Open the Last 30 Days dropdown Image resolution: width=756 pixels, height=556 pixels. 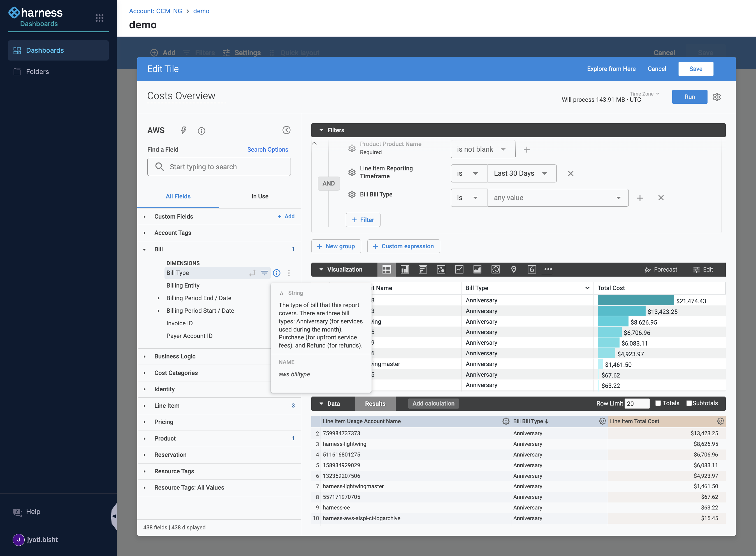(x=522, y=174)
